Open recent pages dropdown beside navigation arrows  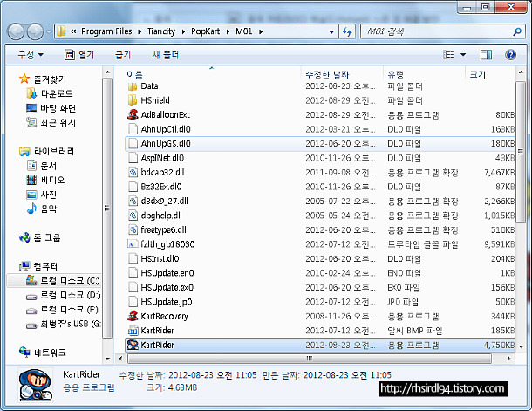pyautogui.click(x=49, y=32)
